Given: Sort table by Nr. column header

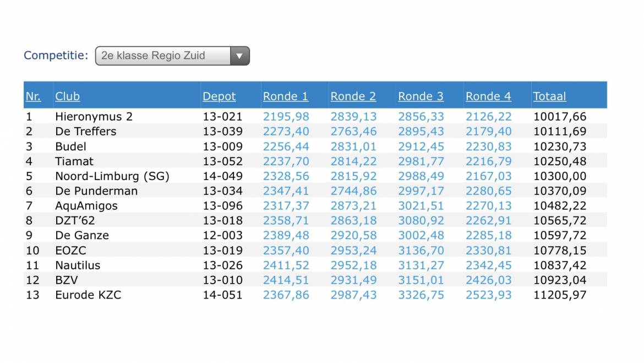Looking at the screenshot, I should point(33,96).
